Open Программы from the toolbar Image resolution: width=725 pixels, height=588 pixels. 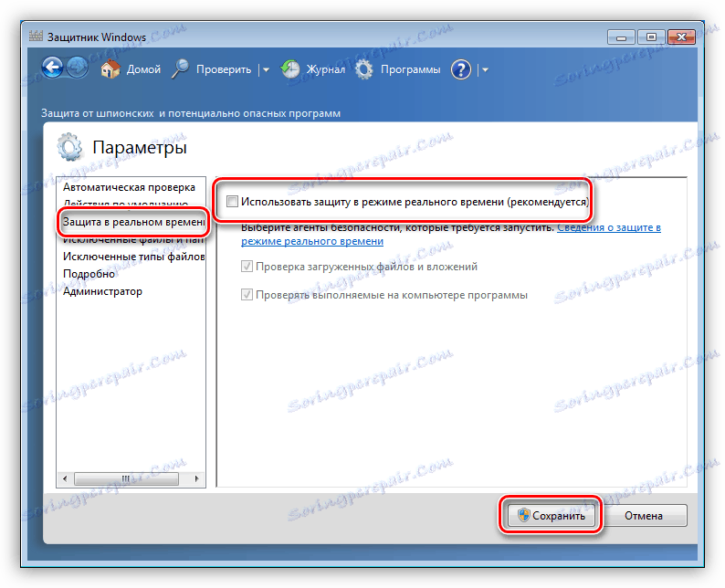tap(411, 69)
